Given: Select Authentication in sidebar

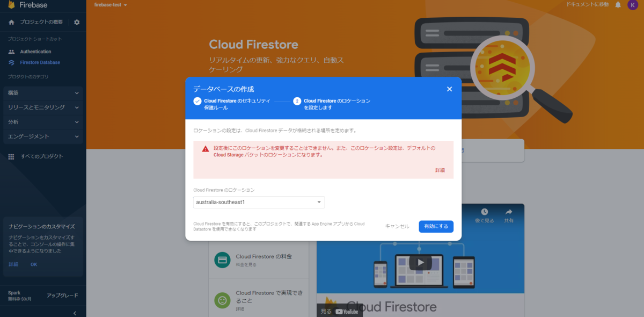Looking at the screenshot, I should (36, 52).
